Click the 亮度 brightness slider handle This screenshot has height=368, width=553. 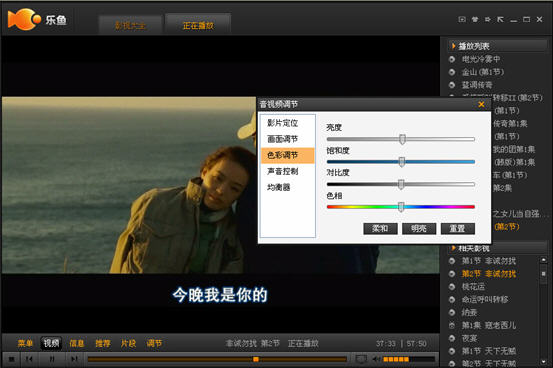(x=402, y=139)
